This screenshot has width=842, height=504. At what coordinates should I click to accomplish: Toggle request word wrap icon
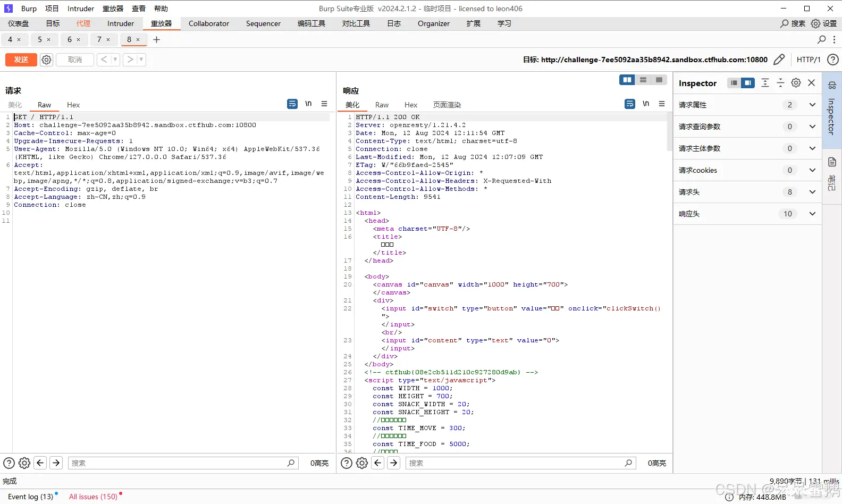[292, 104]
